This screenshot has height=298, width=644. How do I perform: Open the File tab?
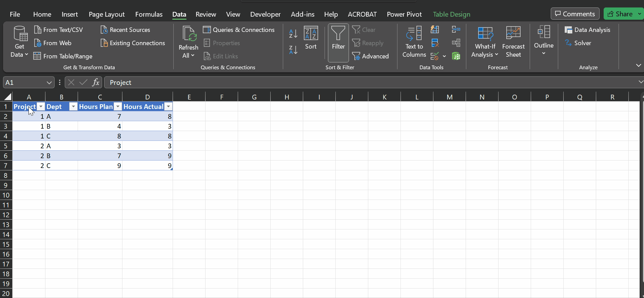click(15, 14)
